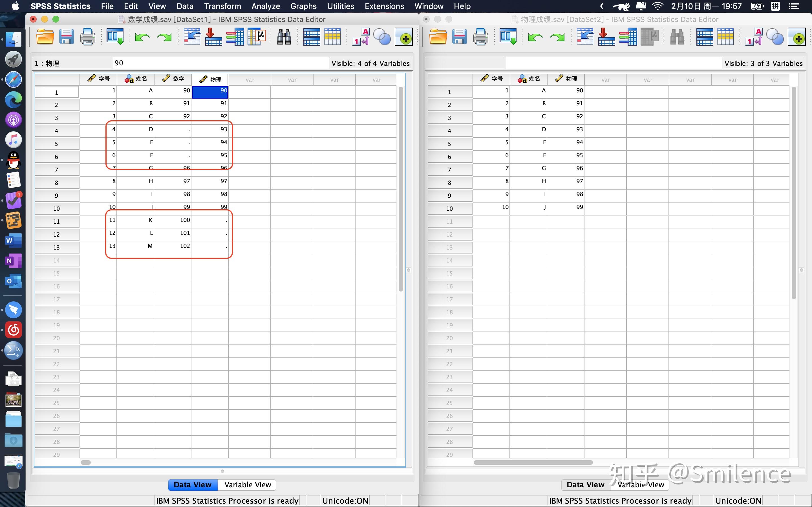812x507 pixels.
Task: Click horizontal scrollbar in right window
Action: point(533,462)
